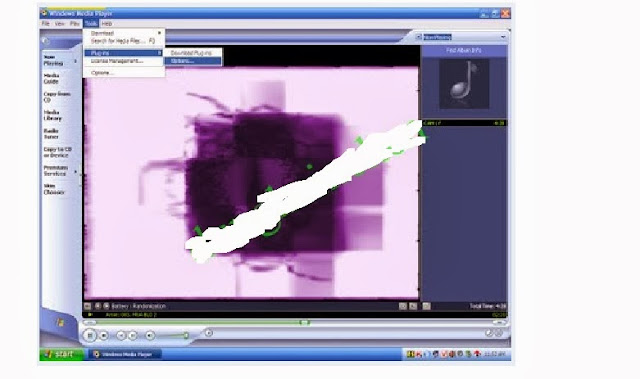
Task: Switch to the next visualization
Action: pos(107,306)
